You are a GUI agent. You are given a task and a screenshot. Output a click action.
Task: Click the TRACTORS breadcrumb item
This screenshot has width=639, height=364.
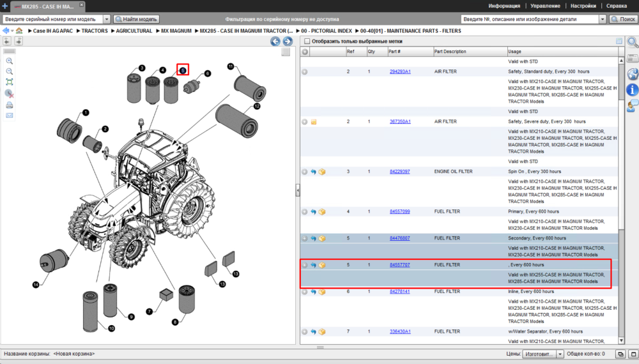95,31
